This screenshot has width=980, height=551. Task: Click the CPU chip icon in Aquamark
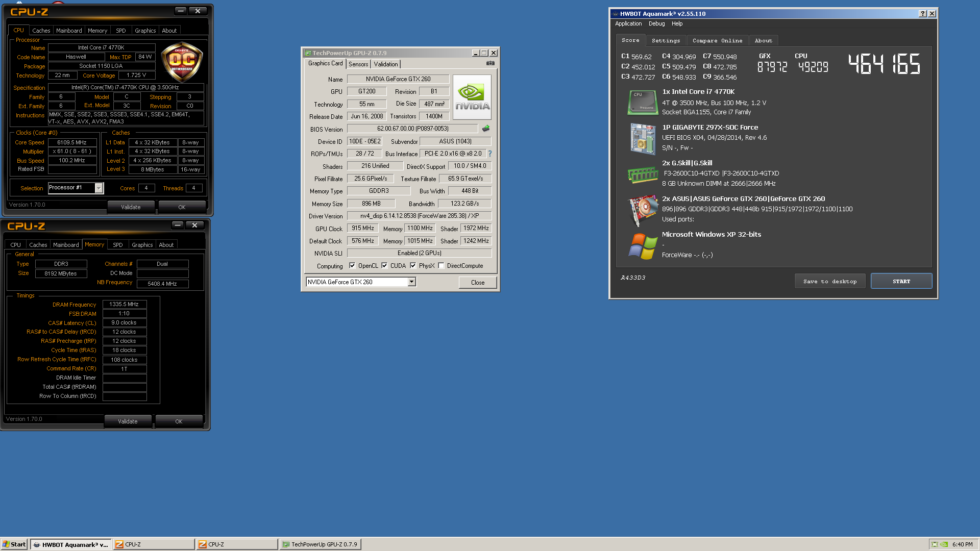[x=642, y=102]
